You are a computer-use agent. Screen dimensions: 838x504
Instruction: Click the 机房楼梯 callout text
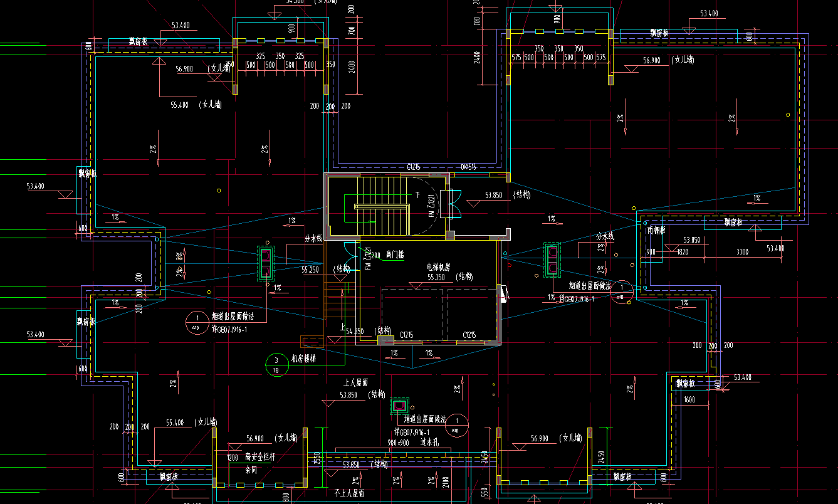tap(304, 359)
